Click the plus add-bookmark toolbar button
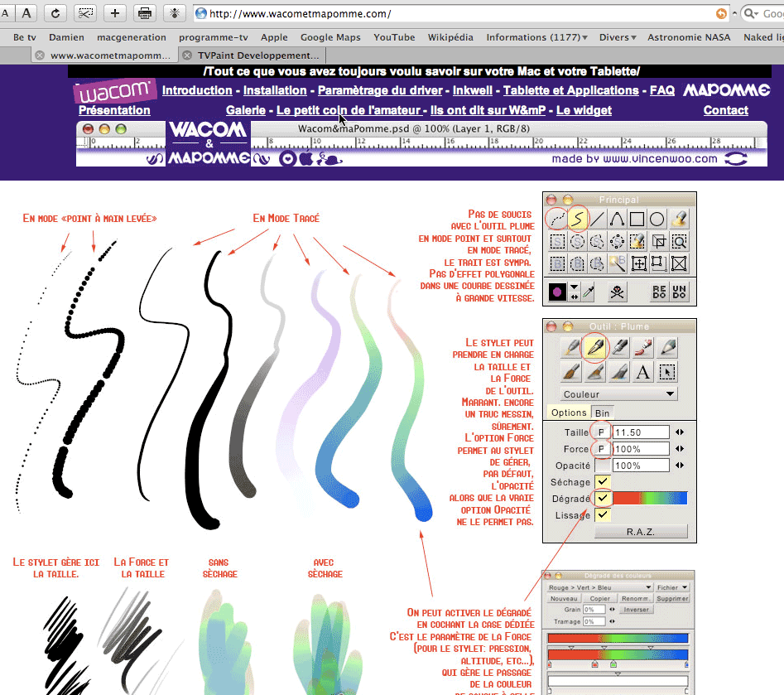Screen dimensions: 784x695 (x=114, y=13)
